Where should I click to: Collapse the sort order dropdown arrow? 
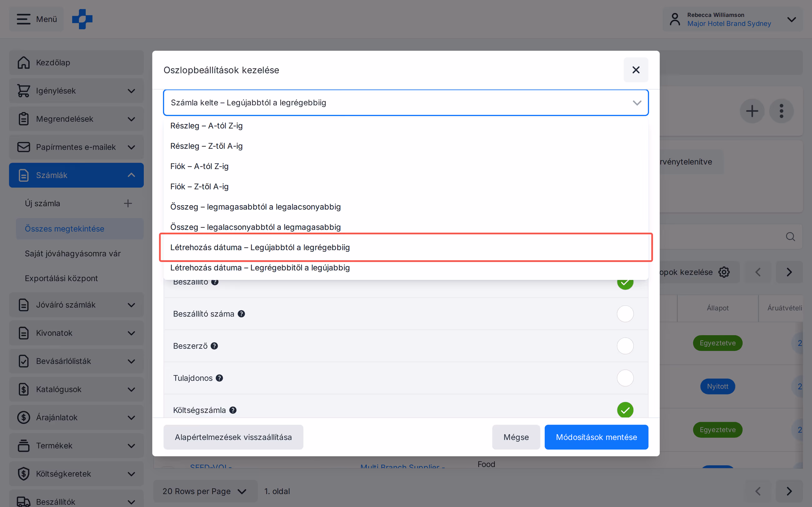(x=637, y=103)
